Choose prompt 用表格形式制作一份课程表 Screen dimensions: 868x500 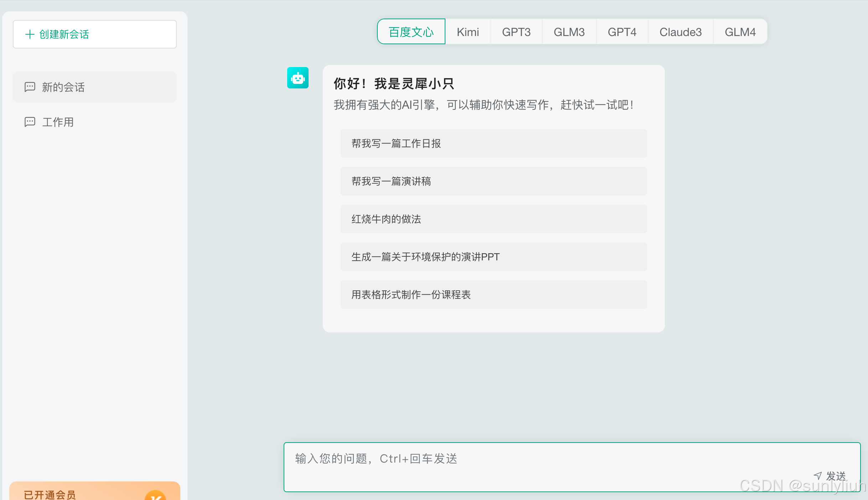tap(494, 295)
